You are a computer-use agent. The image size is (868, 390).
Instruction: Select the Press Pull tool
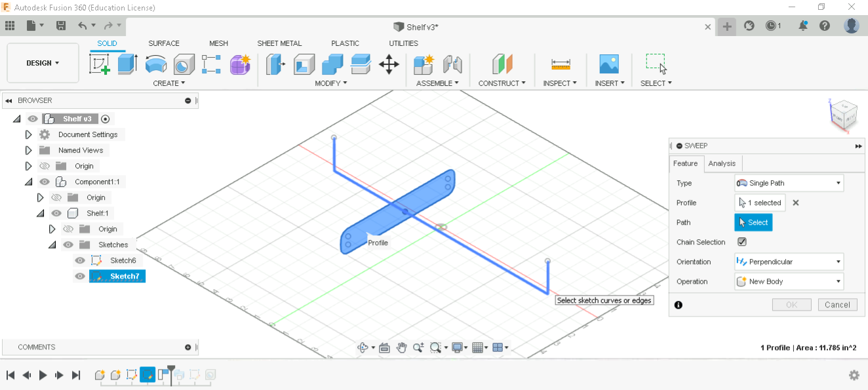pyautogui.click(x=275, y=64)
